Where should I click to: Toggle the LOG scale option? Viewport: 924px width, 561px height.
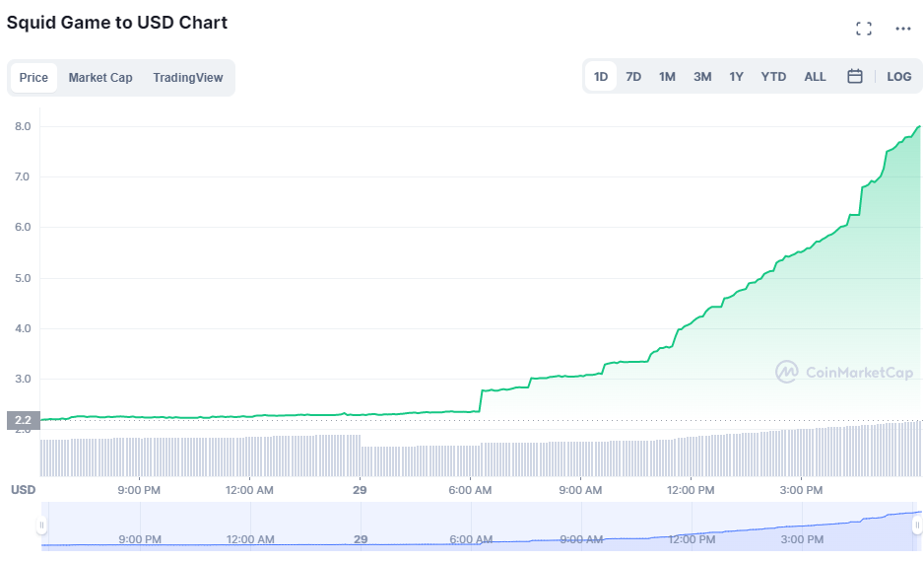pyautogui.click(x=898, y=77)
